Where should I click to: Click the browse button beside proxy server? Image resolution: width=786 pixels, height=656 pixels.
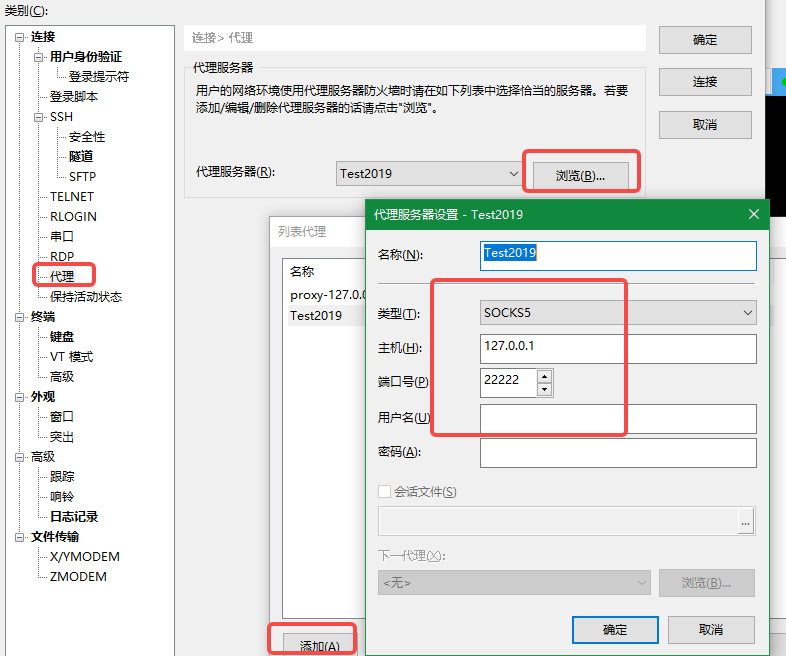point(581,175)
